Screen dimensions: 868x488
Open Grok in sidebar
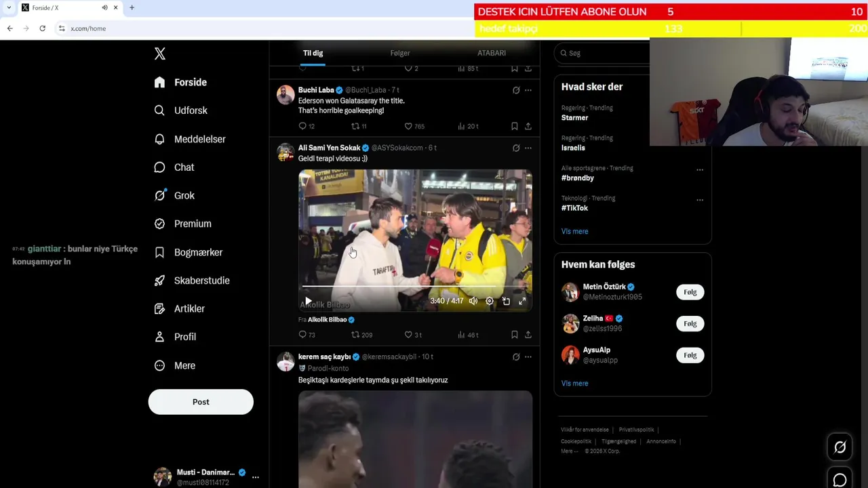click(174, 195)
